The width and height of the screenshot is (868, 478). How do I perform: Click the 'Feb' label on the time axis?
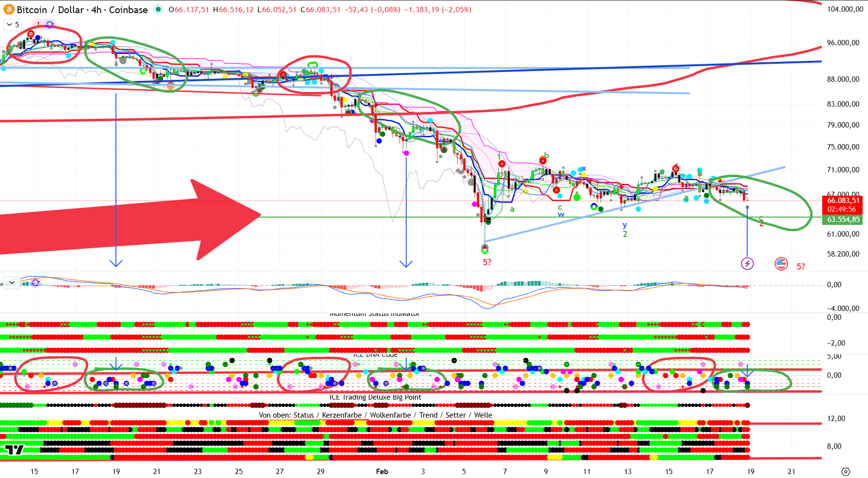pos(382,471)
